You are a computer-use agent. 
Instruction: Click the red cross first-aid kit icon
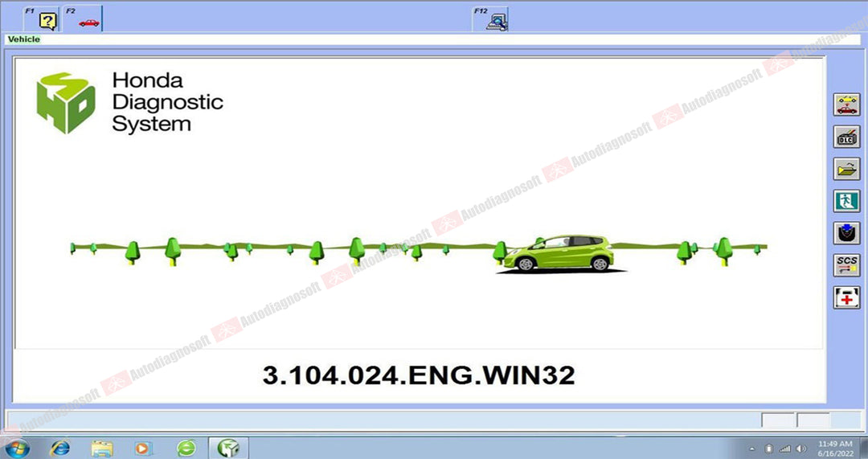847,297
